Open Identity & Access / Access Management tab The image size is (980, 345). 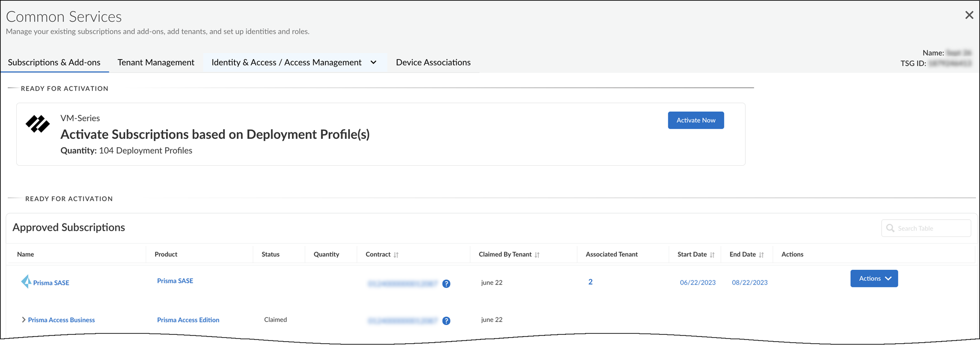[286, 62]
